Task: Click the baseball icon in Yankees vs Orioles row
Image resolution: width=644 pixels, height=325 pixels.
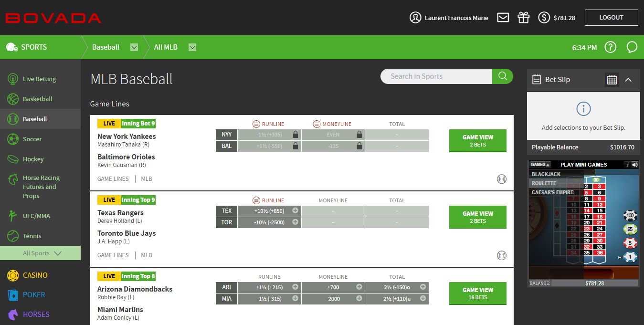Action: [x=501, y=179]
